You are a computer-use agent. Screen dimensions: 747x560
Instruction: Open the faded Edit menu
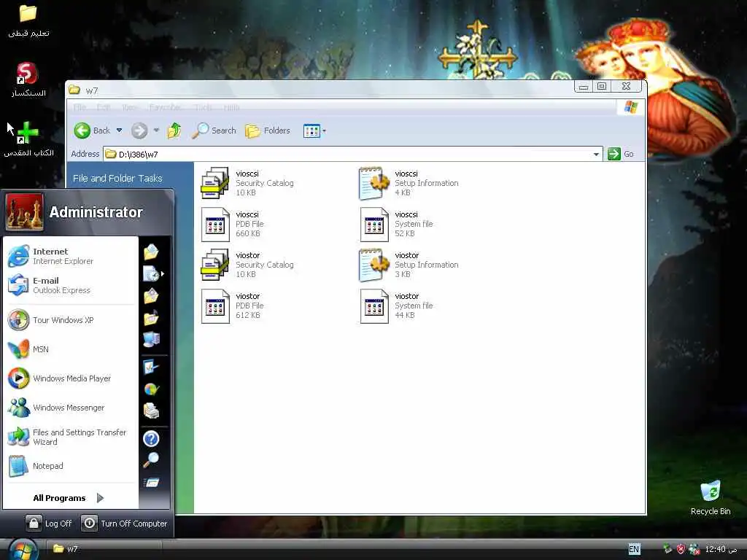[104, 107]
